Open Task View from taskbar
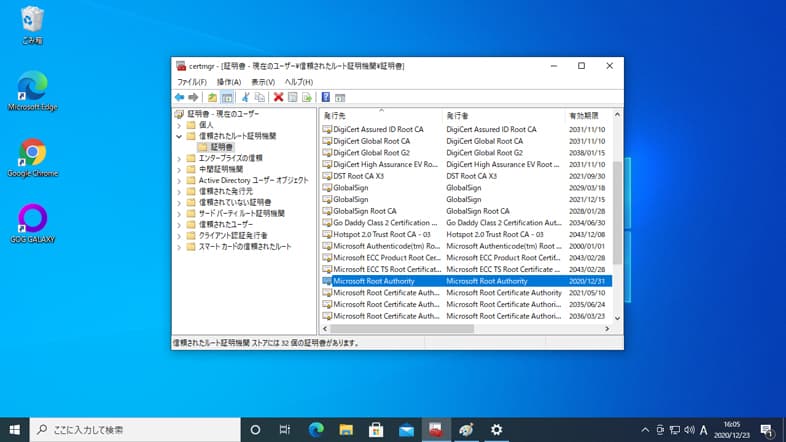The height and width of the screenshot is (442, 786). point(285,429)
